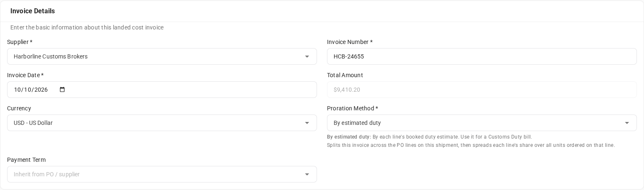Click the USD - US Dollar value
Image resolution: width=644 pixels, height=190 pixels.
(33, 123)
